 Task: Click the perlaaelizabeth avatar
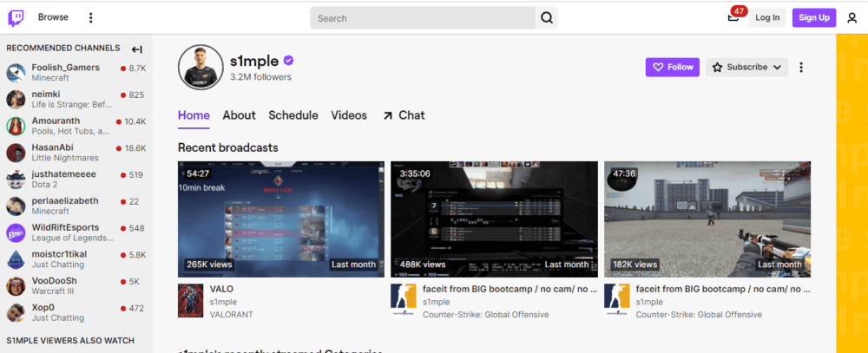[x=16, y=206]
